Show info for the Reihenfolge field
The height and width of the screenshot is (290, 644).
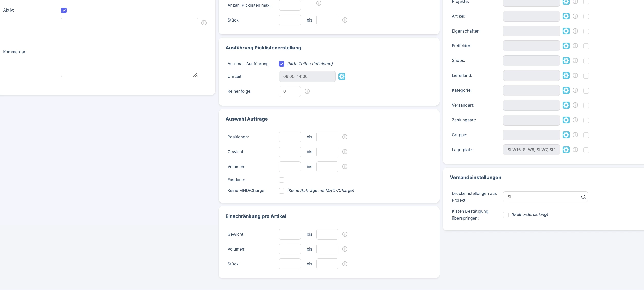click(x=307, y=91)
